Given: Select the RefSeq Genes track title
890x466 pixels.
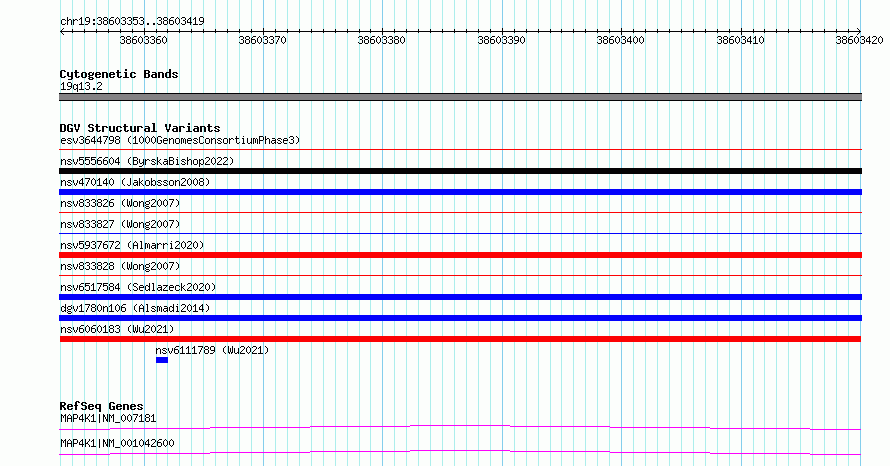Looking at the screenshot, I should point(101,406).
